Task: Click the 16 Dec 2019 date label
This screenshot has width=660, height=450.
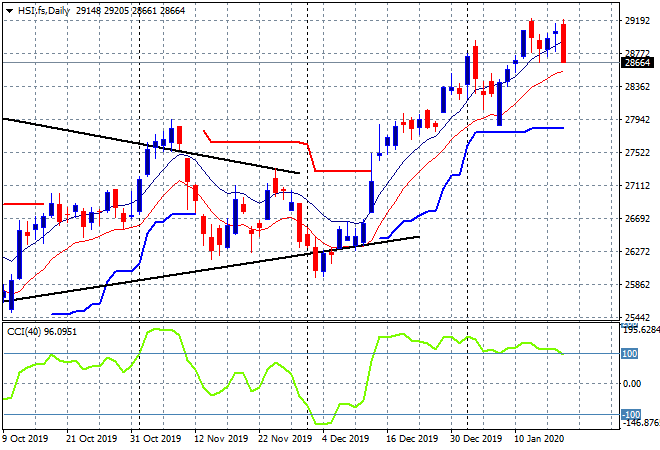Action: 412,439
